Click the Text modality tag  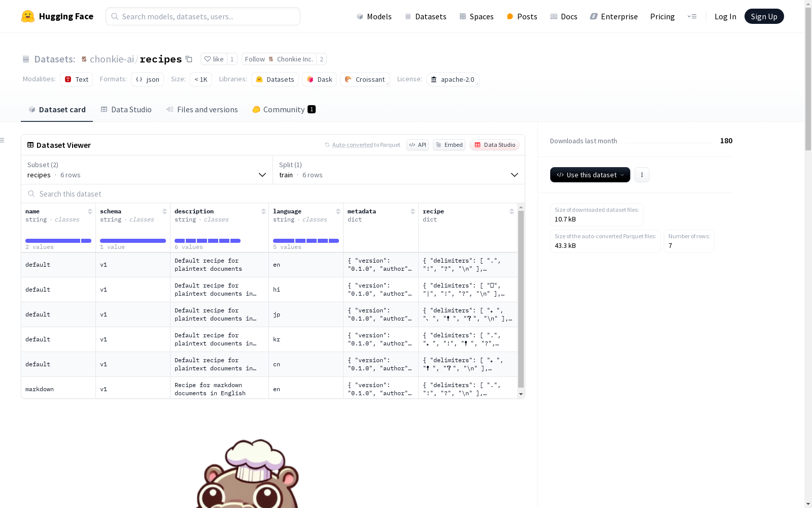pyautogui.click(x=77, y=79)
